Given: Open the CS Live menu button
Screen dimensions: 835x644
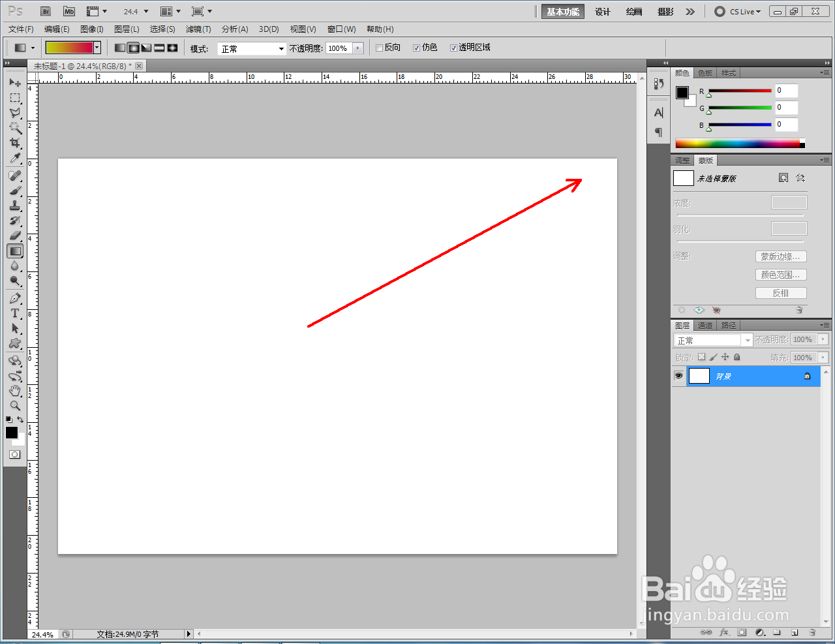Looking at the screenshot, I should (x=738, y=12).
